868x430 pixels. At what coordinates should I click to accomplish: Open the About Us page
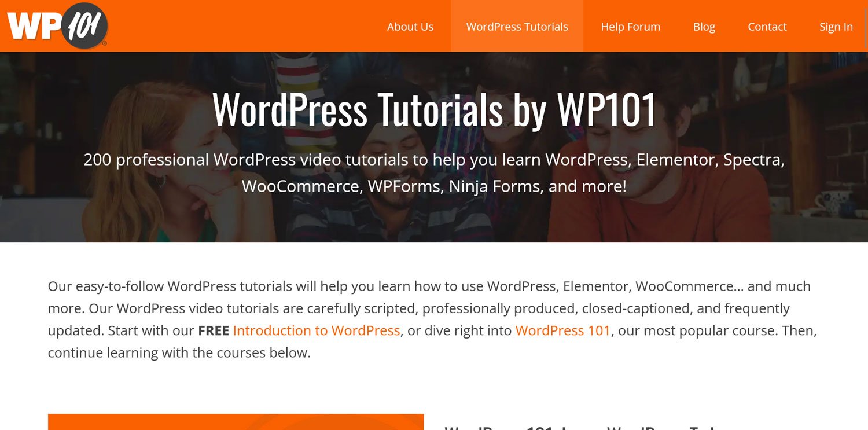tap(410, 27)
